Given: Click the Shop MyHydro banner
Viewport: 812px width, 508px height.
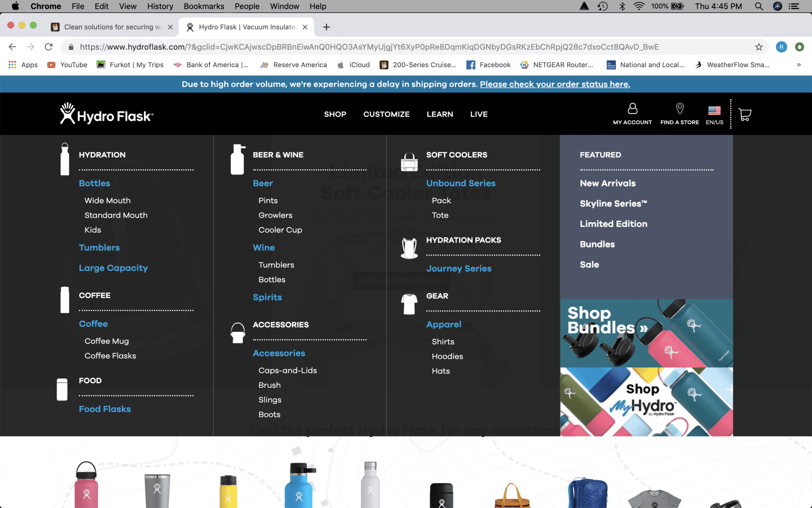Looking at the screenshot, I should 646,402.
